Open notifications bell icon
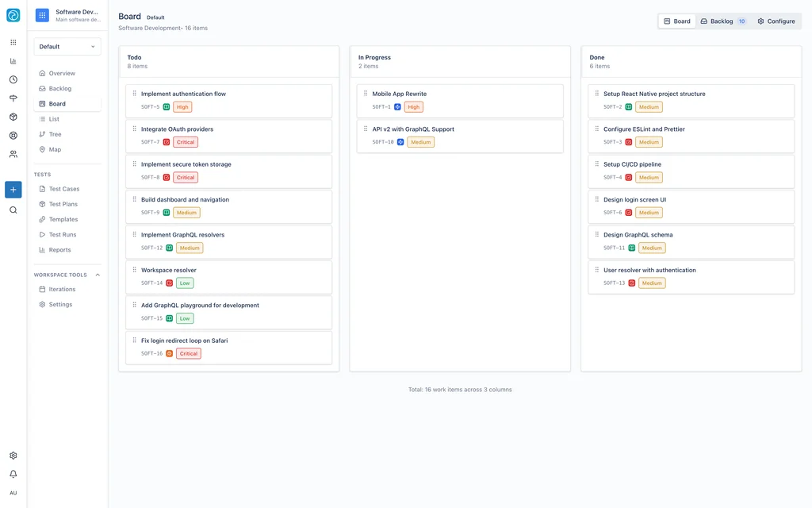Screen dimensions: 812x508 click(13, 474)
